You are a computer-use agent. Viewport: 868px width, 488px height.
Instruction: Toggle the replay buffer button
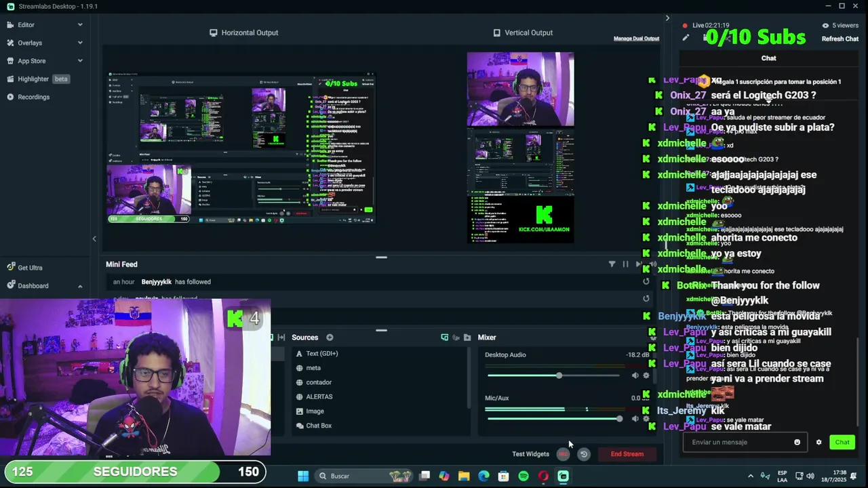point(584,454)
